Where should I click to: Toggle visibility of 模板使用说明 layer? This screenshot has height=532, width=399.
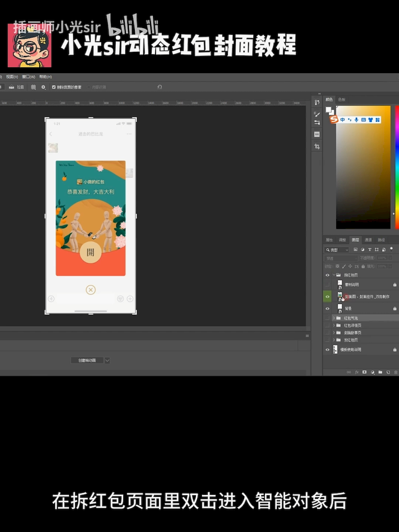328,349
